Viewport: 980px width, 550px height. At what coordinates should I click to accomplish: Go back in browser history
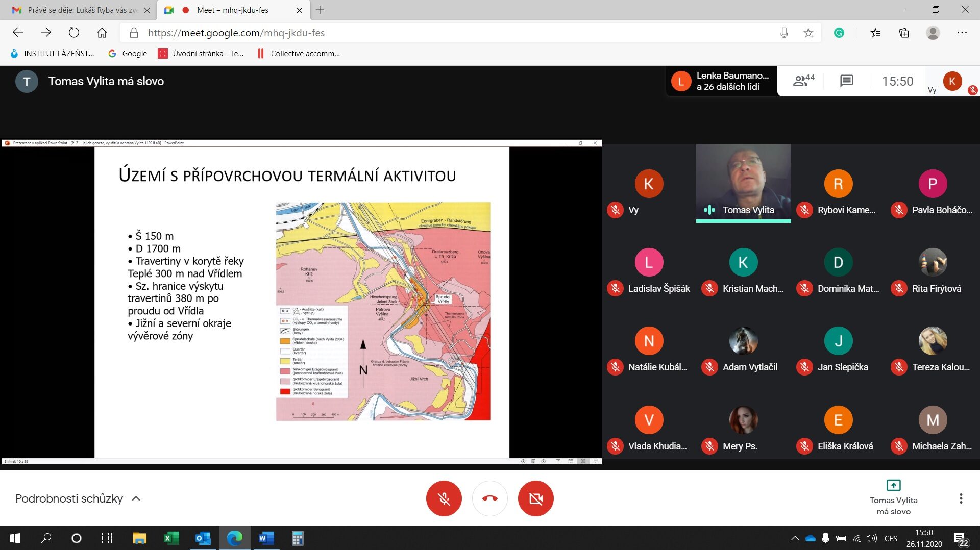18,33
